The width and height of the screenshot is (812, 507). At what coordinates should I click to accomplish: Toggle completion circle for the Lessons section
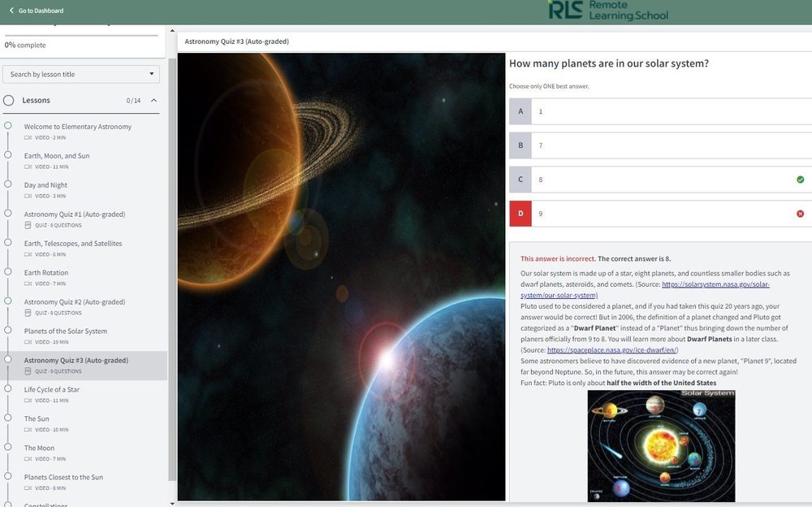[x=8, y=101]
